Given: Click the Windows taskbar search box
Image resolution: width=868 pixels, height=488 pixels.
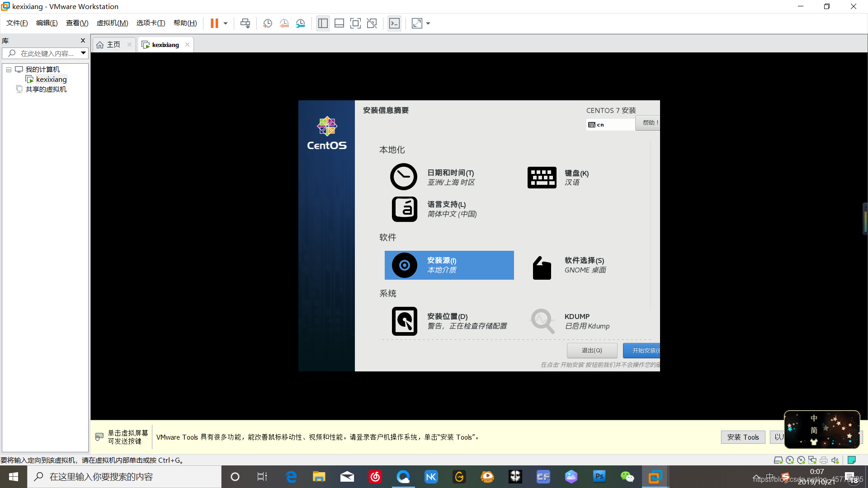Looking at the screenshot, I should pyautogui.click(x=124, y=477).
